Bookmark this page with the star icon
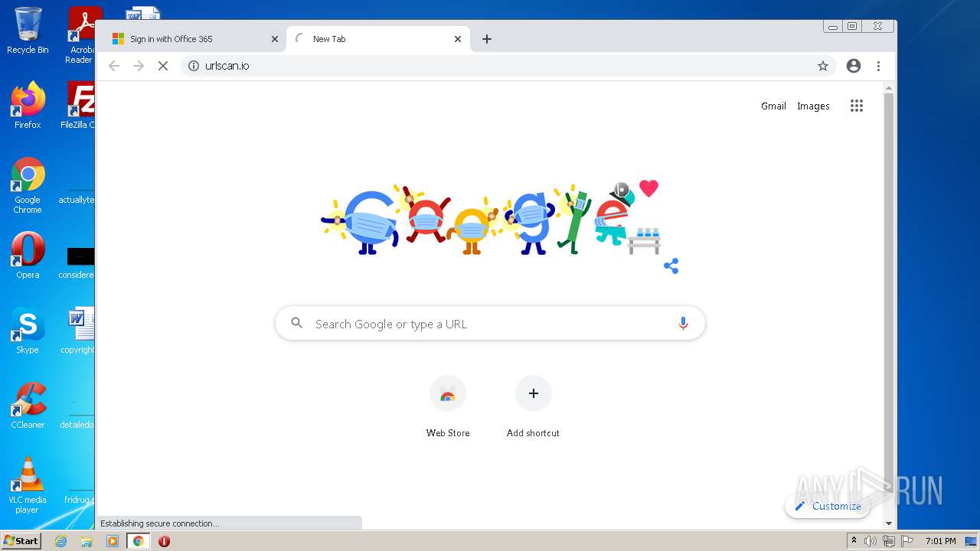The image size is (980, 551). click(x=823, y=66)
